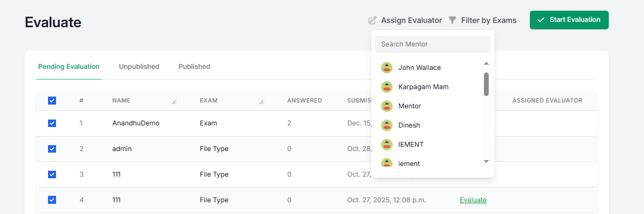Open the Evaluate link in row 4

[473, 200]
